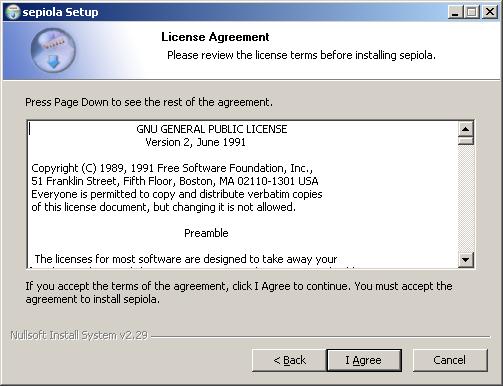Place the cursor on the Preamble heading

pos(206,233)
